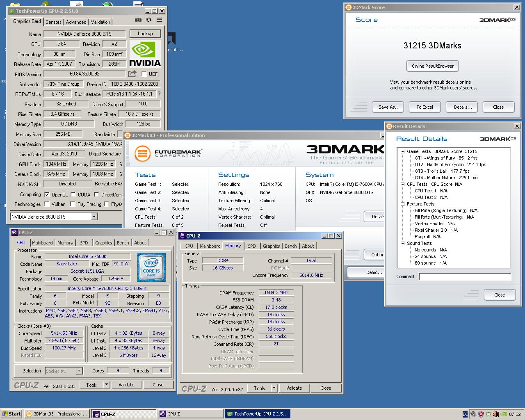Image resolution: width=525 pixels, height=420 pixels.
Task: Open the Advanced tab in GPU-Z
Action: coord(76,22)
